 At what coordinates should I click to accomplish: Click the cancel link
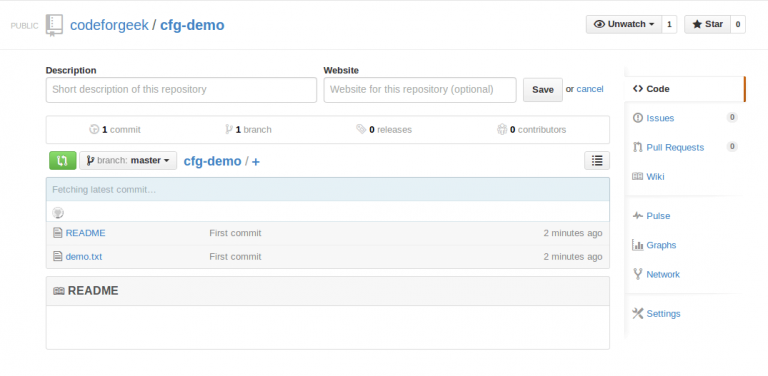tap(590, 89)
